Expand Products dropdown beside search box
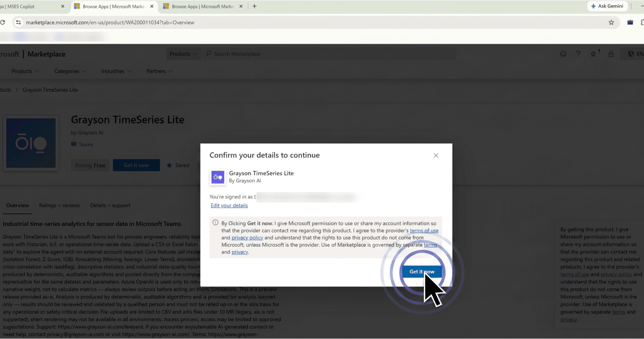Image resolution: width=644 pixels, height=339 pixels. (183, 54)
